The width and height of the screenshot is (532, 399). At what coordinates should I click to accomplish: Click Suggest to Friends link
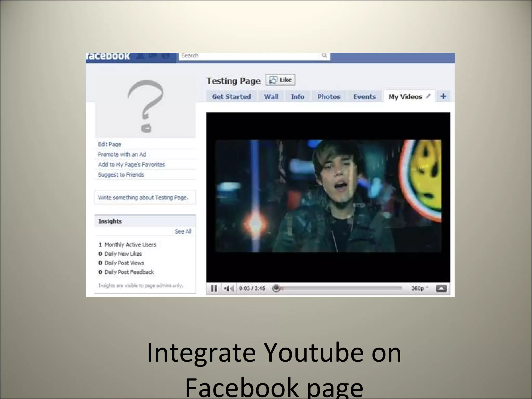pos(121,175)
